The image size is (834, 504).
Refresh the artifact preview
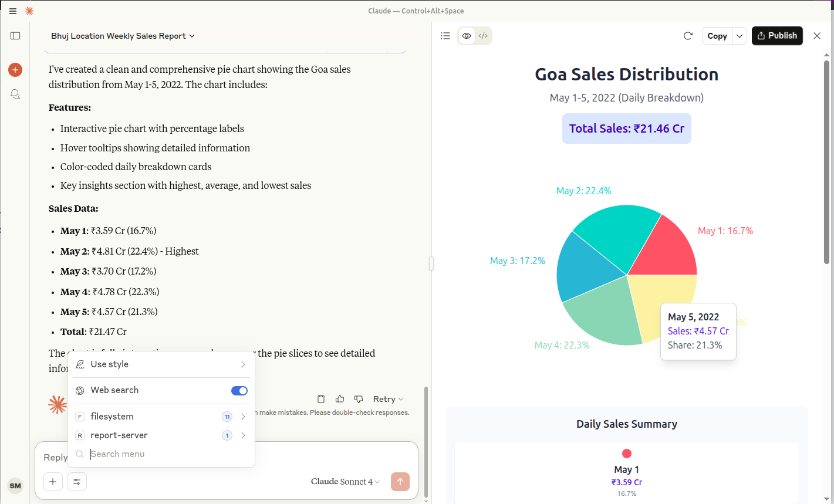[688, 36]
